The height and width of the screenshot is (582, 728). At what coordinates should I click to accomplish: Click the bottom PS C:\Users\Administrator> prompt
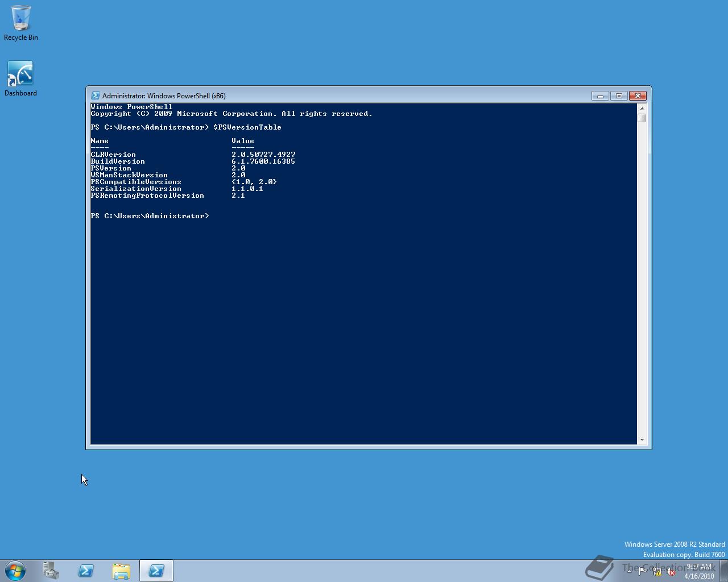tap(150, 216)
